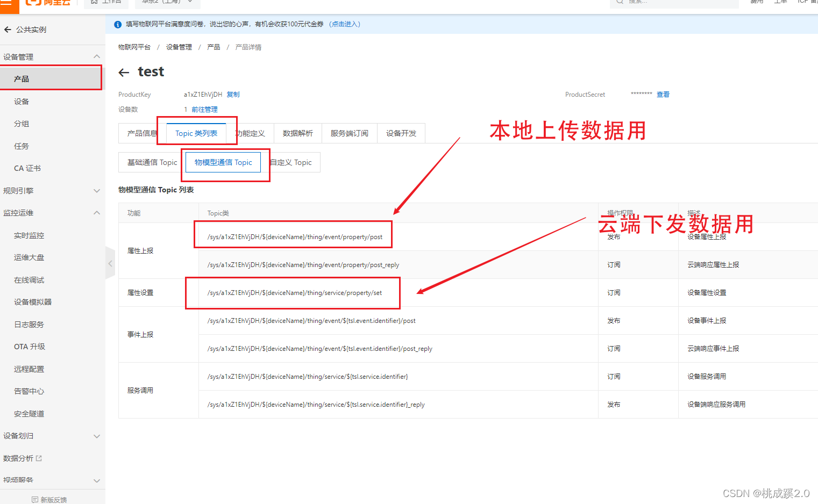Screen dimensions: 818x504
Task: Click the tsl.service.identifier}_reply topic
Action: pyautogui.click(x=316, y=405)
